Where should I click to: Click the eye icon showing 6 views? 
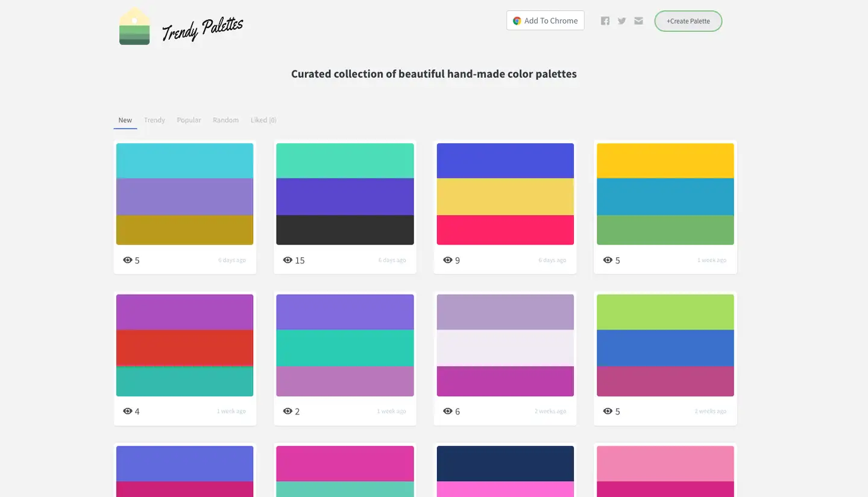[448, 411]
